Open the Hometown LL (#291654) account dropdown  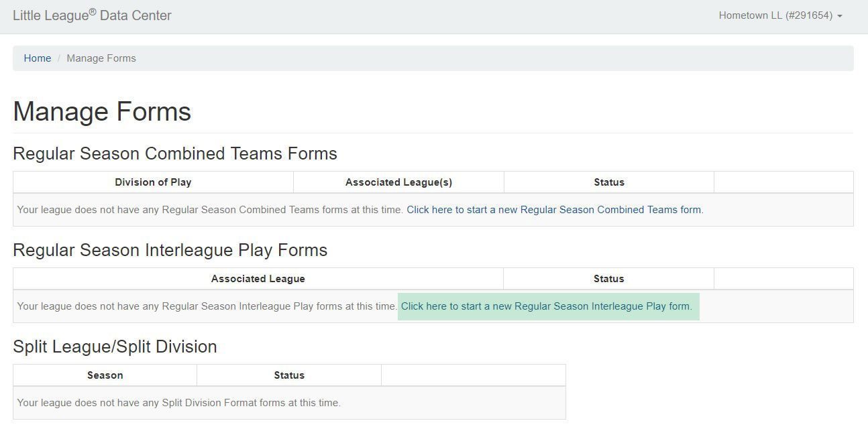(780, 15)
